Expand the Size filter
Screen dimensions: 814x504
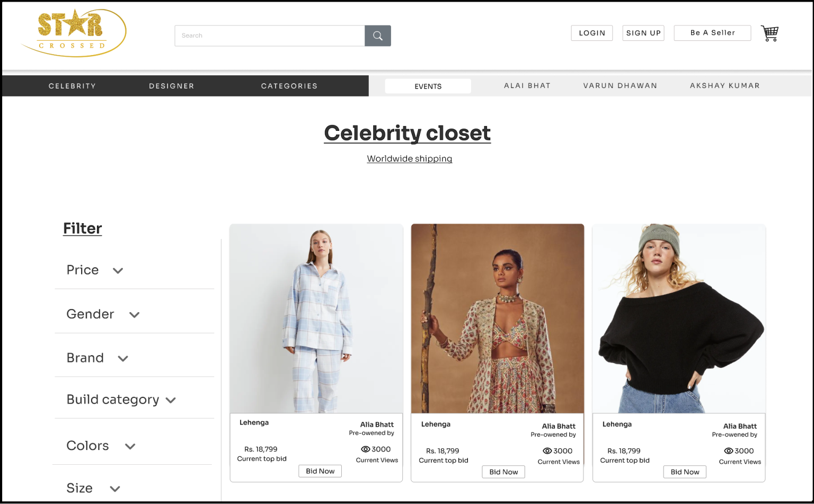click(114, 489)
